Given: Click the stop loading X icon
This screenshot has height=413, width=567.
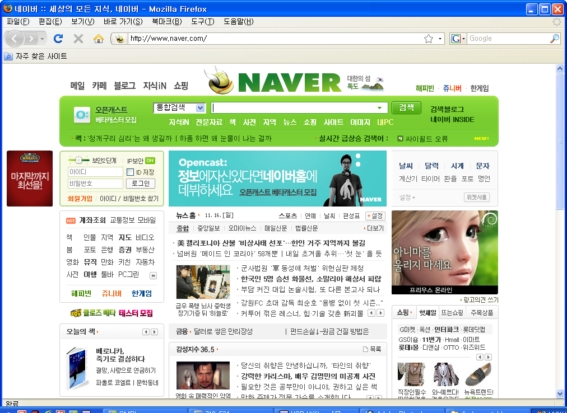Looking at the screenshot, I should click(78, 38).
